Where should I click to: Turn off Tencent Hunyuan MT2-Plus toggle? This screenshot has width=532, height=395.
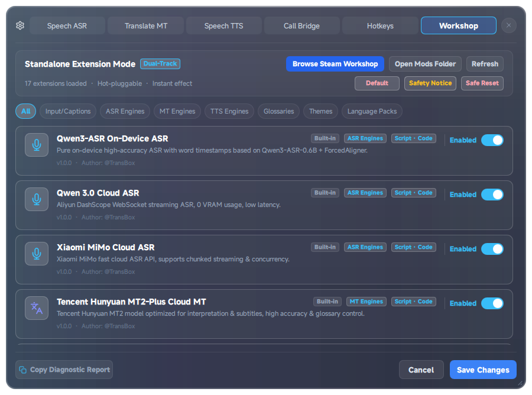[x=492, y=303]
